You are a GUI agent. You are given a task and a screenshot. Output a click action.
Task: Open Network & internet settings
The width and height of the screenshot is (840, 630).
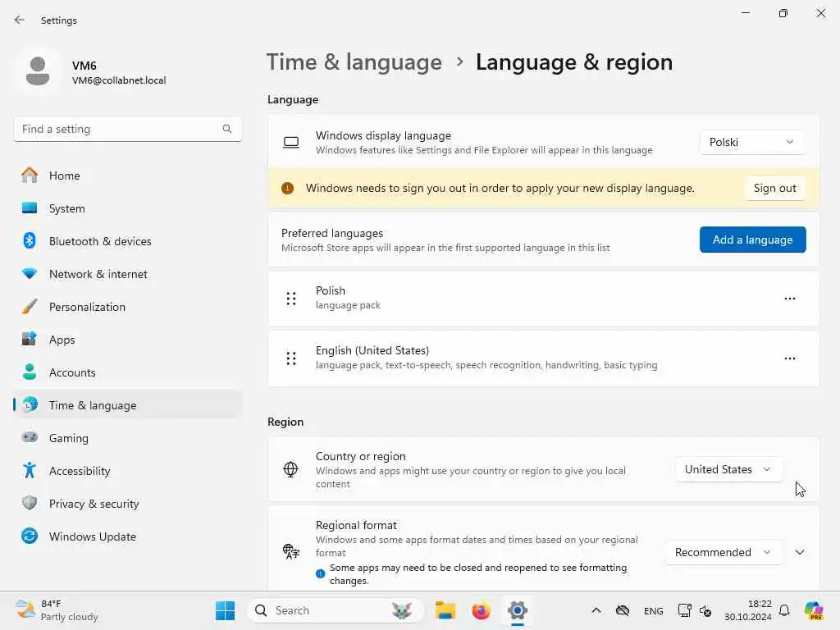(128, 274)
